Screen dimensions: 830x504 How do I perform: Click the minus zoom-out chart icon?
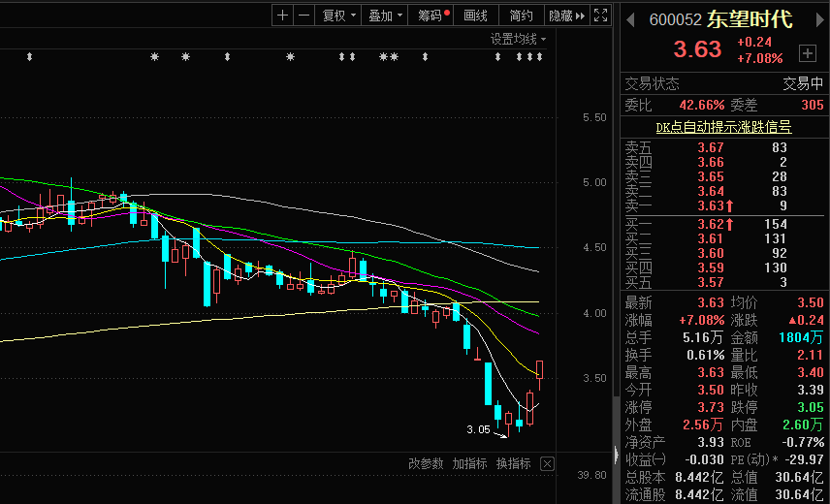tap(304, 16)
